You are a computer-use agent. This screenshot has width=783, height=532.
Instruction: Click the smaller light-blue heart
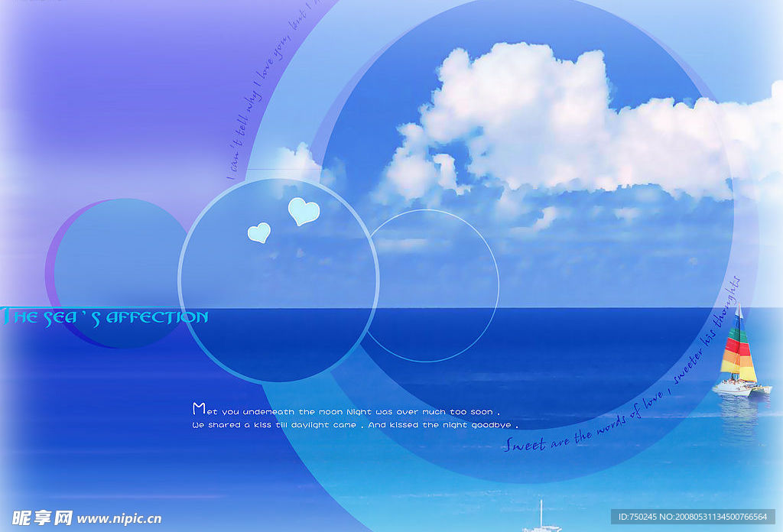click(x=259, y=232)
